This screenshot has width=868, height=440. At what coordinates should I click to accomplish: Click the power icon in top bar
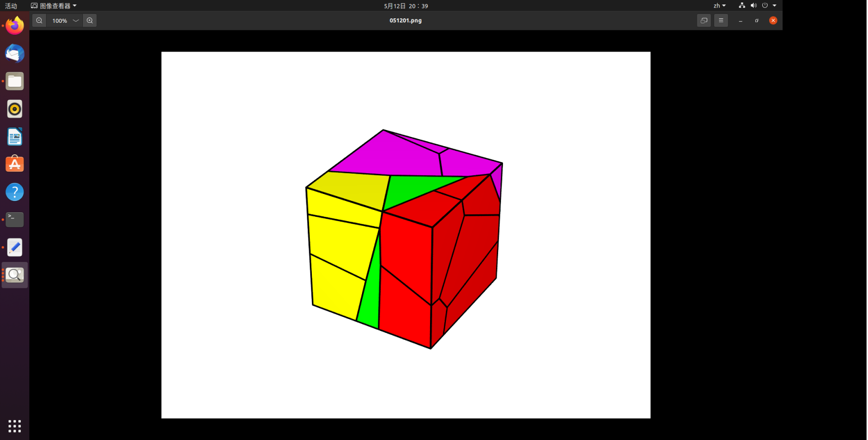[x=765, y=5]
